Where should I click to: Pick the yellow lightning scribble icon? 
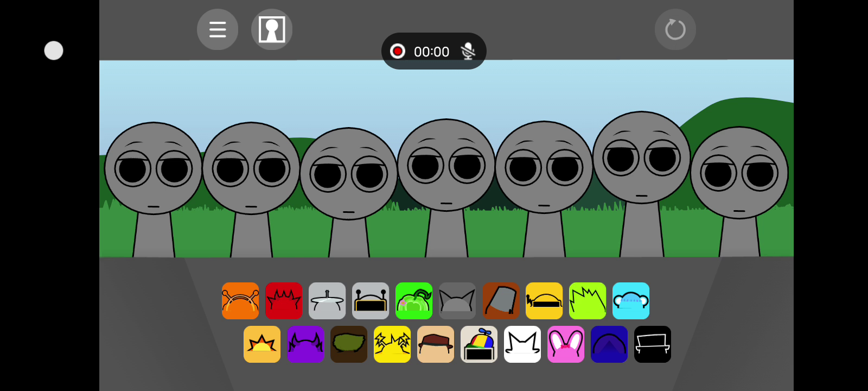click(392, 344)
